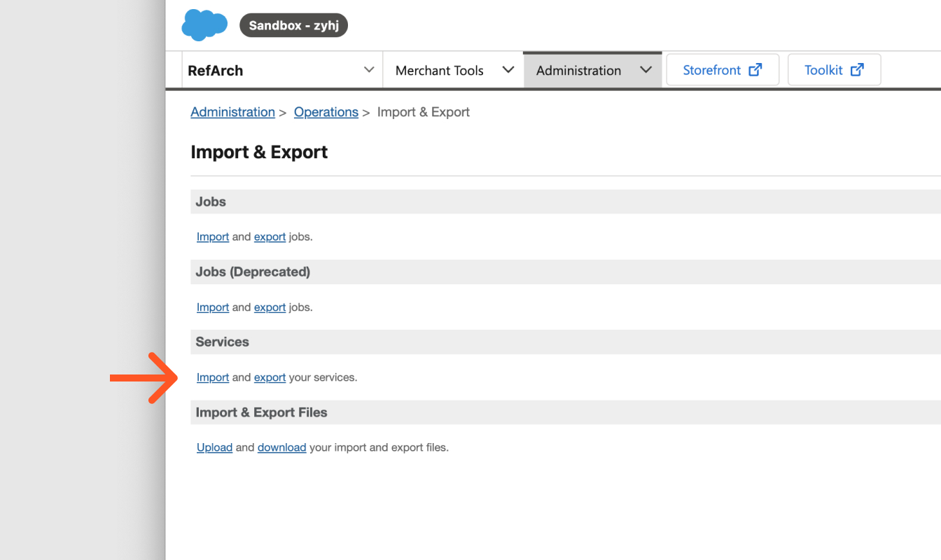Expand the Merchant Tools menu
The image size is (941, 560).
click(454, 70)
